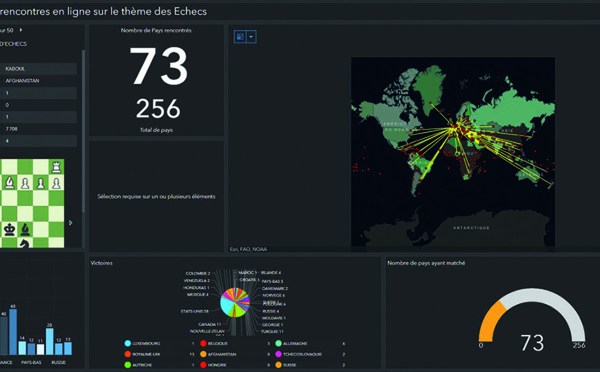Toggle the BELGIQUE red legend swatch

(203, 343)
